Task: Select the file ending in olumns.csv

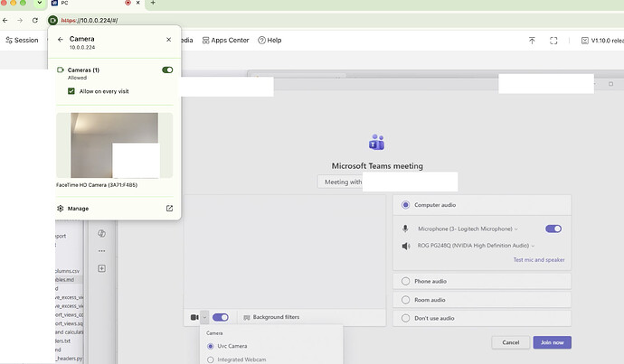Action: pyautogui.click(x=68, y=271)
